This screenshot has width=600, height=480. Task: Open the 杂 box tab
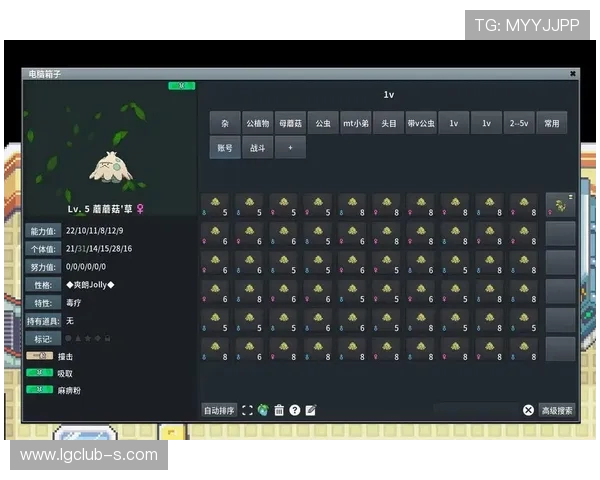pos(225,124)
